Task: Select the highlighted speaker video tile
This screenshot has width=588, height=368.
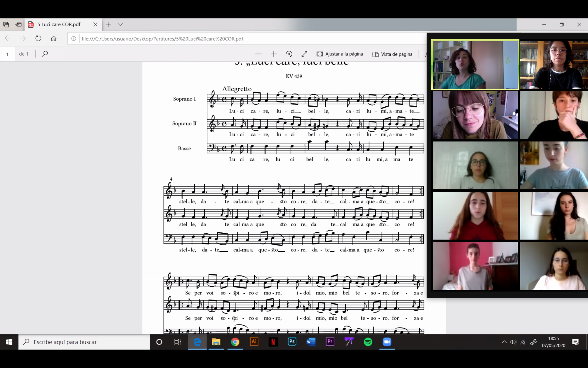Action: [x=475, y=65]
